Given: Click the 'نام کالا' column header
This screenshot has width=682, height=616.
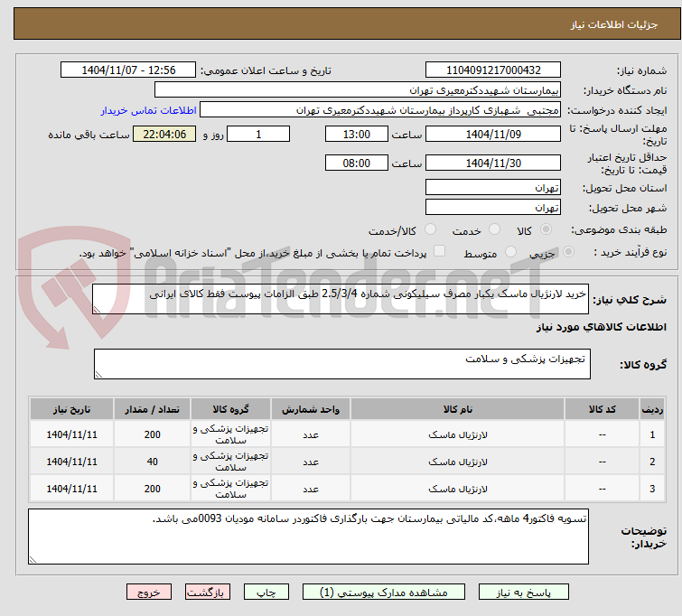Looking at the screenshot, I should coord(458,409).
